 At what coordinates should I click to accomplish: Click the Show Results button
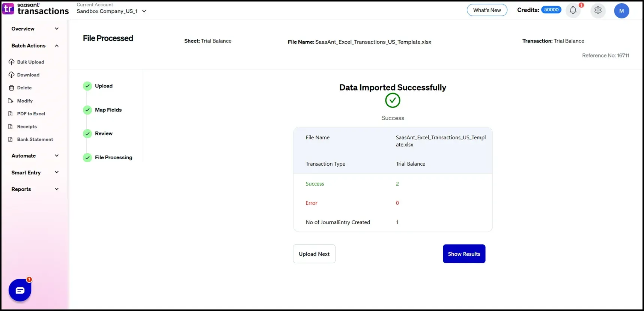coord(464,254)
